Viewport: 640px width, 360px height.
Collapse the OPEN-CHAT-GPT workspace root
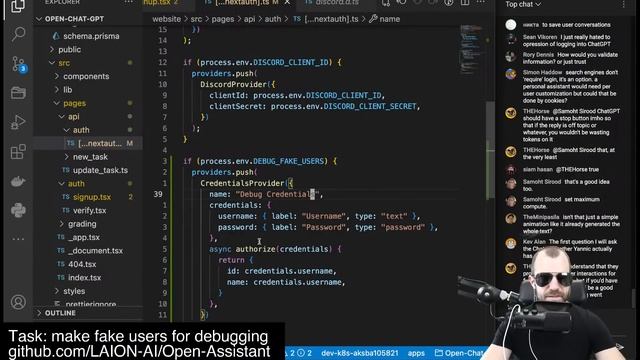point(39,19)
